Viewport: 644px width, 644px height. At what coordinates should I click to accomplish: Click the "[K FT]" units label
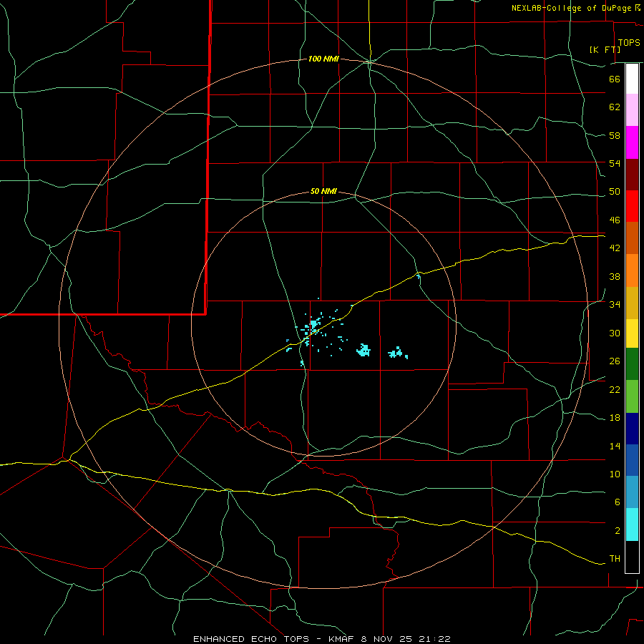tap(605, 49)
